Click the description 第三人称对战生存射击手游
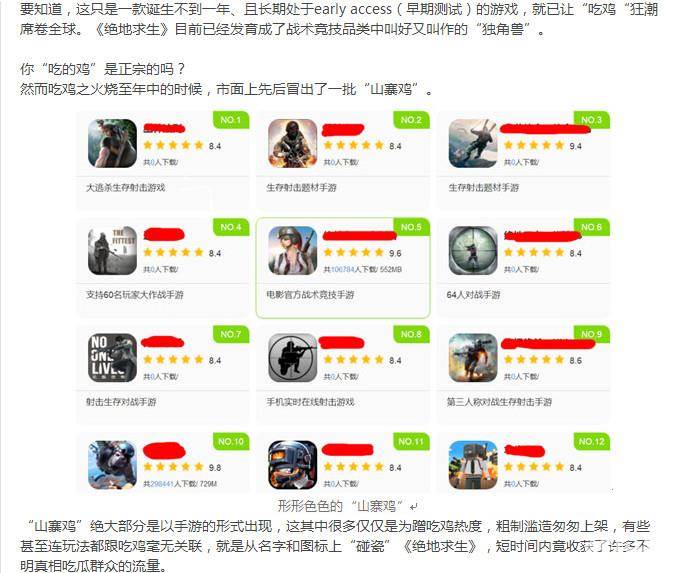This screenshot has height=573, width=679. (499, 402)
